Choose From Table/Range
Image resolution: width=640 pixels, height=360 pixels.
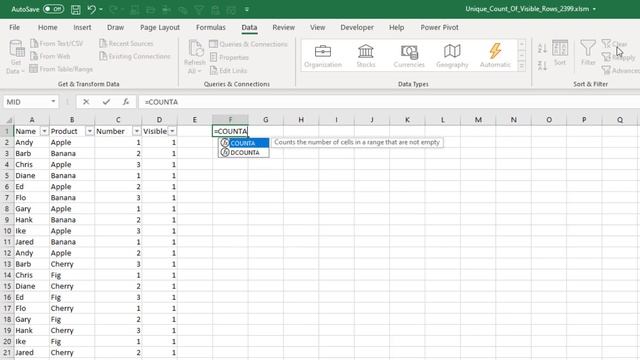pos(61,69)
